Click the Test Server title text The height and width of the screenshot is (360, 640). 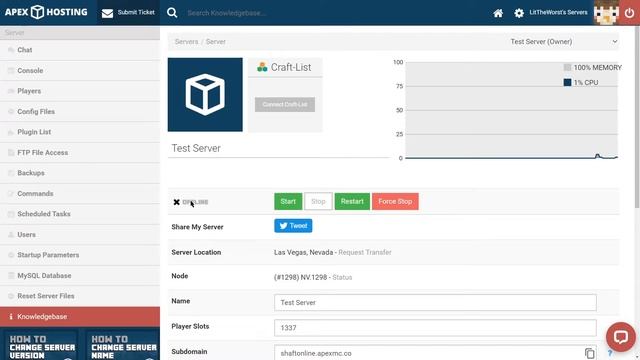point(196,148)
